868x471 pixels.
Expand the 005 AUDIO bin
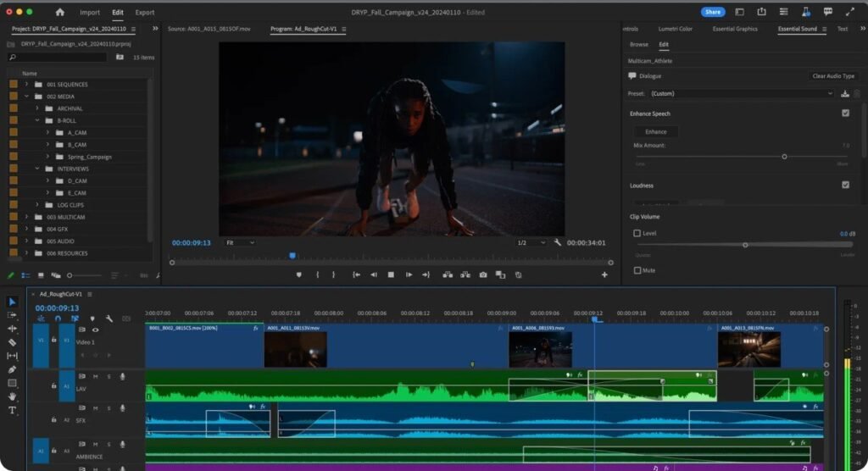tap(26, 241)
